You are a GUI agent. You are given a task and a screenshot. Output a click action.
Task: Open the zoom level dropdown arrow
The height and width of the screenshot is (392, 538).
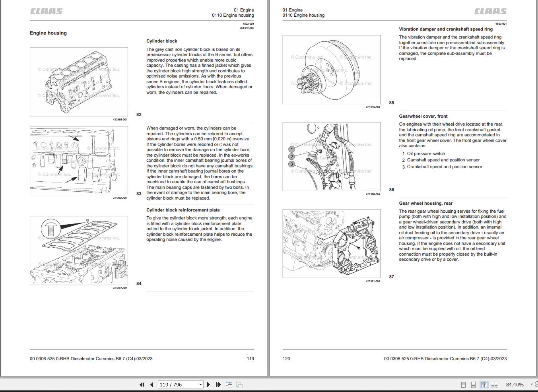532,384
